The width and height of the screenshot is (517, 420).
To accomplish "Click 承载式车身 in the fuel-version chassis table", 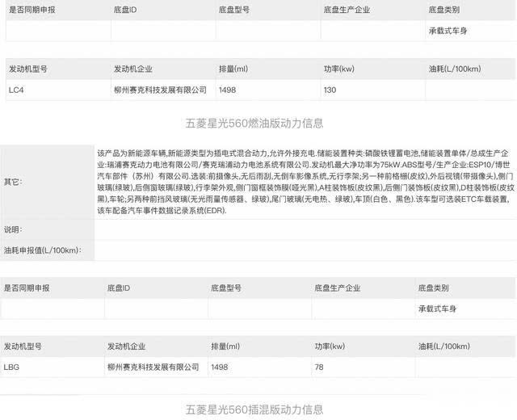I will click(448, 31).
